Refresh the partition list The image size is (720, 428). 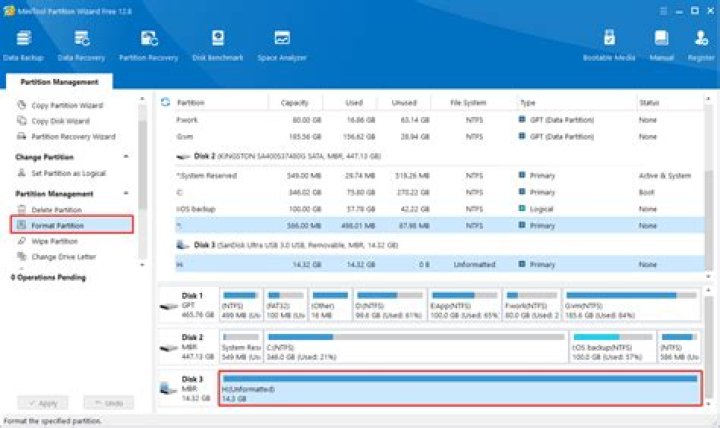pos(165,102)
